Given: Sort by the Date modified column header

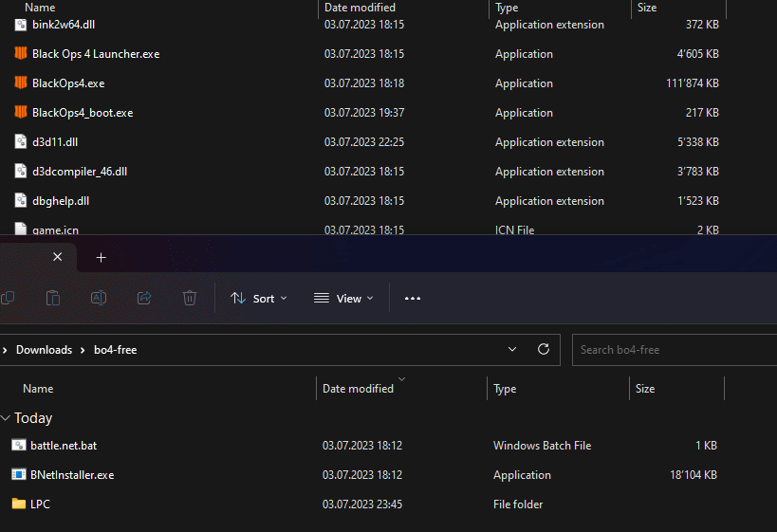Looking at the screenshot, I should pos(359,389).
